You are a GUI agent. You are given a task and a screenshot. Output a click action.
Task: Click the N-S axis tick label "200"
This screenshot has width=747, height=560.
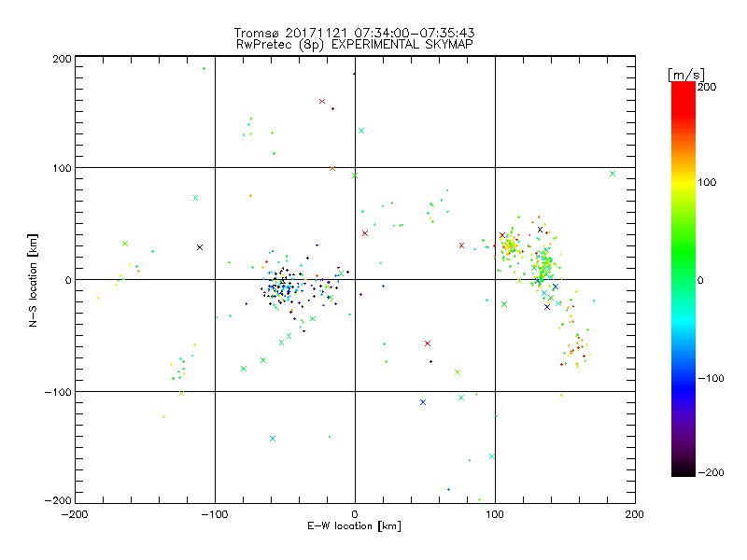coord(62,59)
